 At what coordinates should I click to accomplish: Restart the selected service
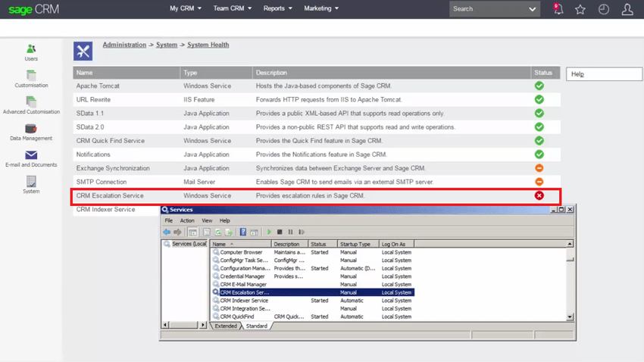point(302,232)
